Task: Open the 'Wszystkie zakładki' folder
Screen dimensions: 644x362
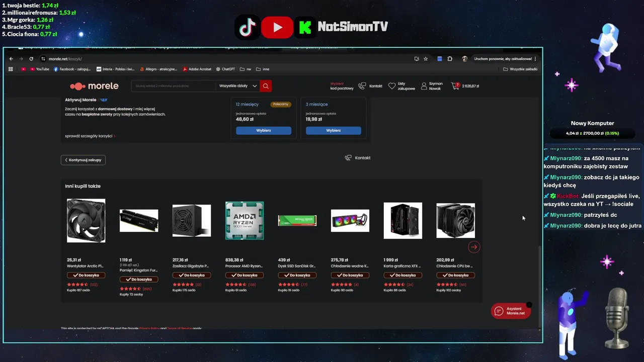Action: pyautogui.click(x=520, y=69)
